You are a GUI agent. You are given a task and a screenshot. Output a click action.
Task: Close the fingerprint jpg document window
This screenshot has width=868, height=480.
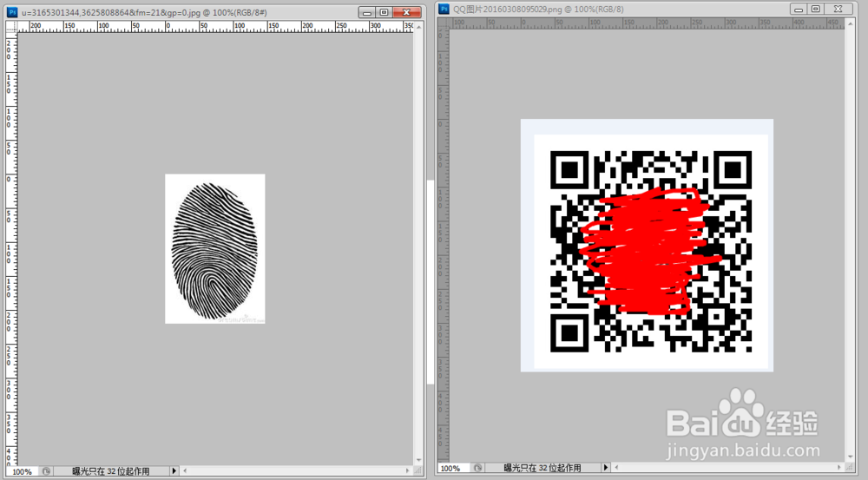[x=407, y=12]
